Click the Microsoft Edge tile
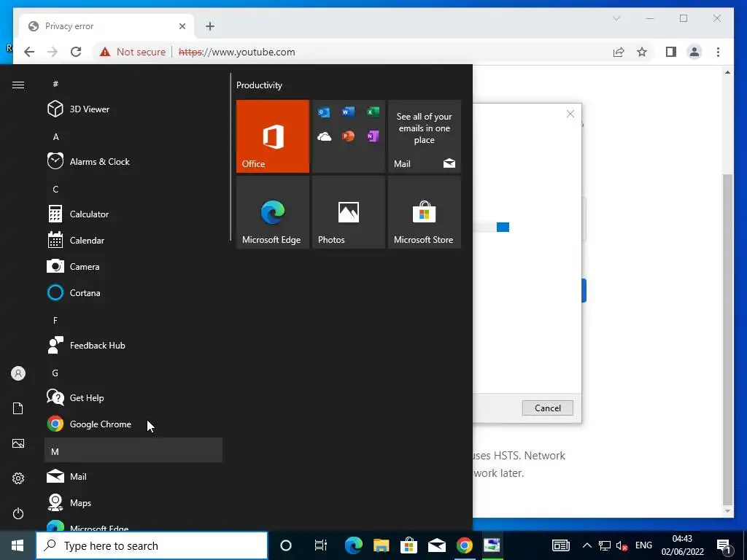Screen dimensions: 747x560 (273, 212)
